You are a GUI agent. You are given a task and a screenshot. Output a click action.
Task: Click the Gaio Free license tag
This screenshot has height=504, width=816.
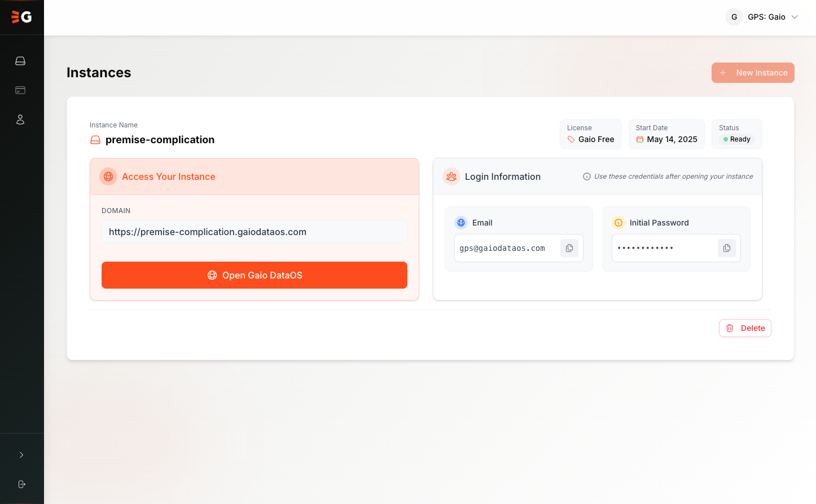click(591, 139)
